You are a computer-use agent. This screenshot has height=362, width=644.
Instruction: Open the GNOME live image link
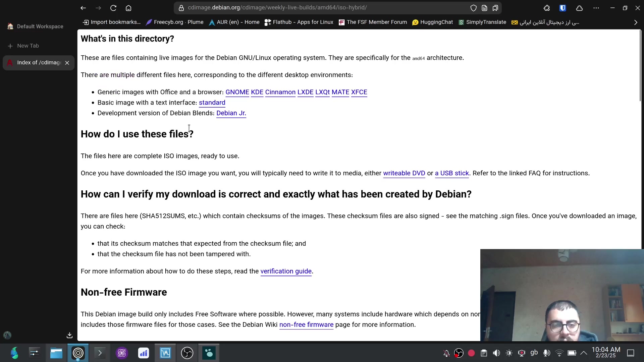237,92
